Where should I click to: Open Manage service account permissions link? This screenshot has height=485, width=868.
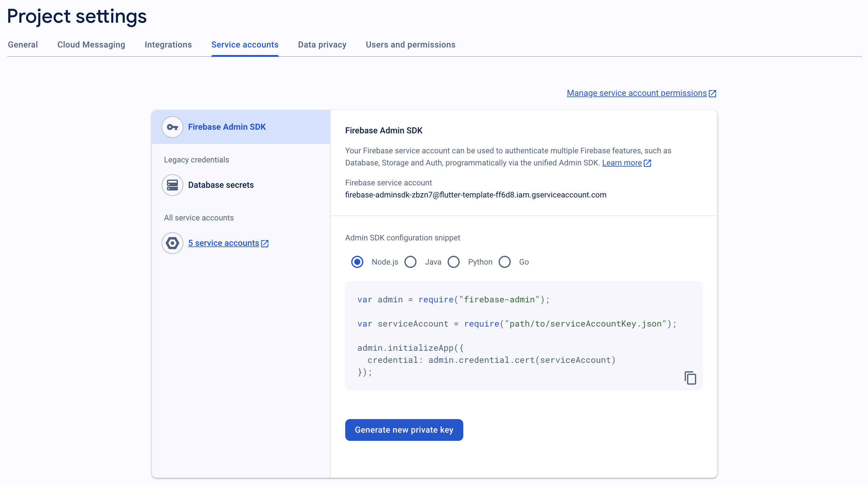[636, 93]
